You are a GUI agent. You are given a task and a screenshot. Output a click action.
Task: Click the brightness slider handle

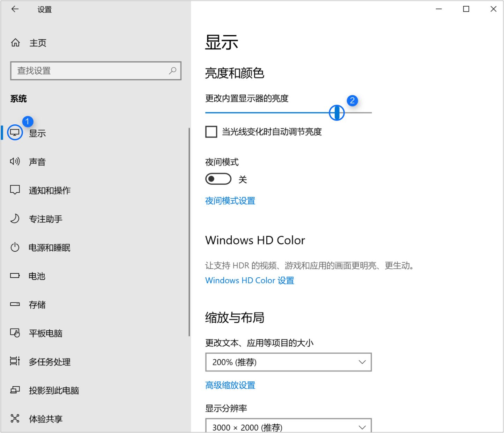click(337, 112)
